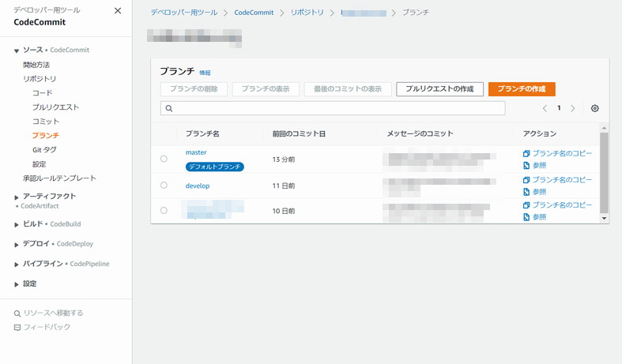Go to the previous page arrow
Screen dimensions: 622x364
545,108
